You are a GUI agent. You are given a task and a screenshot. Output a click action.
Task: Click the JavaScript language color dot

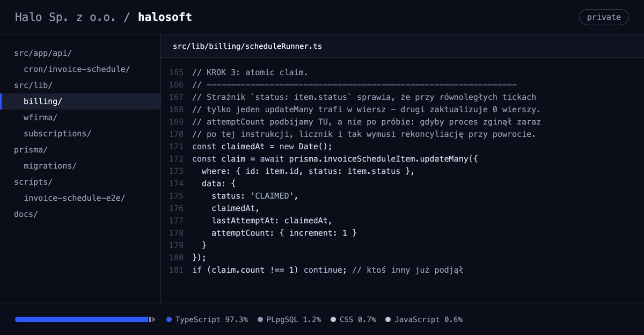coord(388,319)
